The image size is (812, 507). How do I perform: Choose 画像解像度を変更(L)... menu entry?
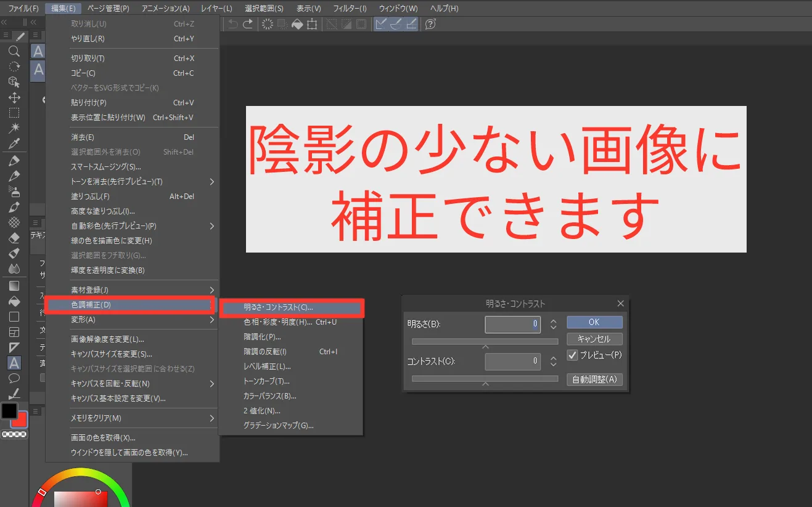133,339
